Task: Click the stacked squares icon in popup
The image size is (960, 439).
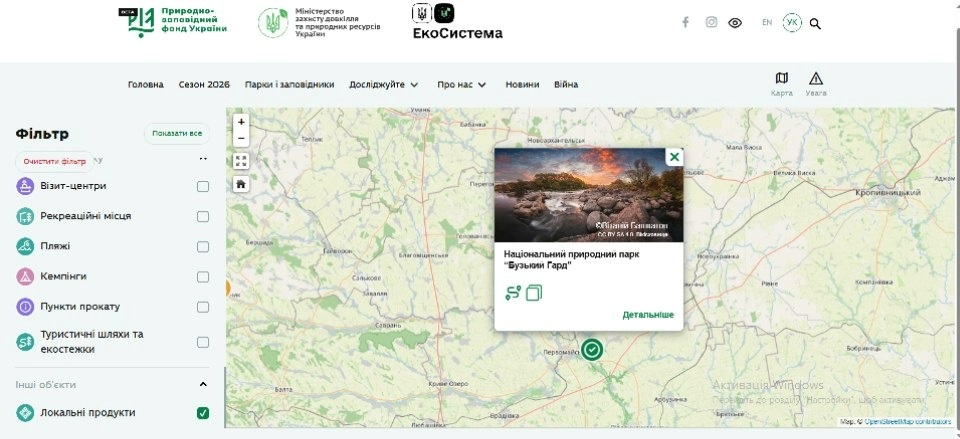Action: [534, 293]
